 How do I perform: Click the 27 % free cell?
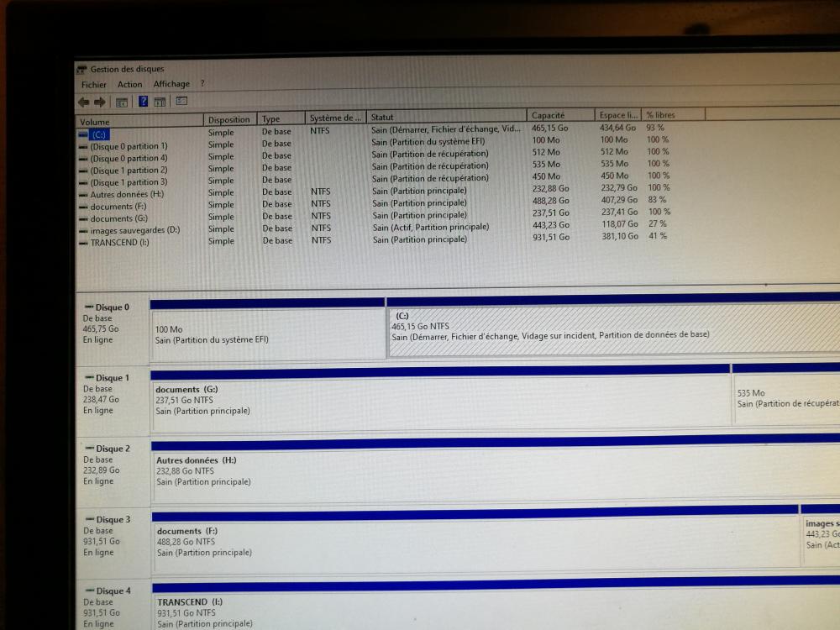click(658, 224)
